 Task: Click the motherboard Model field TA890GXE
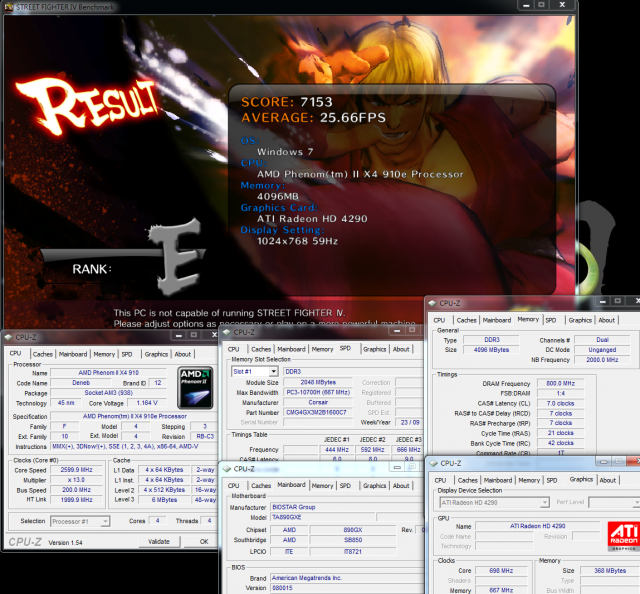click(x=322, y=517)
